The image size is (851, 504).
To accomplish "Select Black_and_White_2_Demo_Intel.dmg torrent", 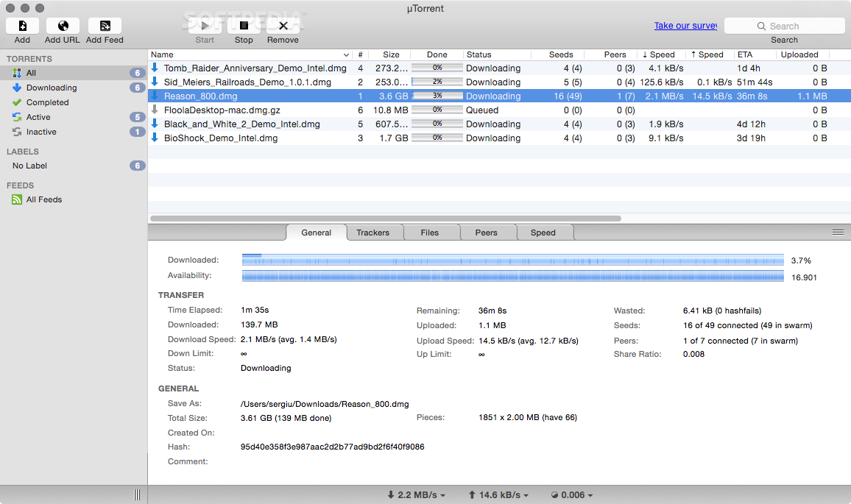I will click(x=499, y=124).
